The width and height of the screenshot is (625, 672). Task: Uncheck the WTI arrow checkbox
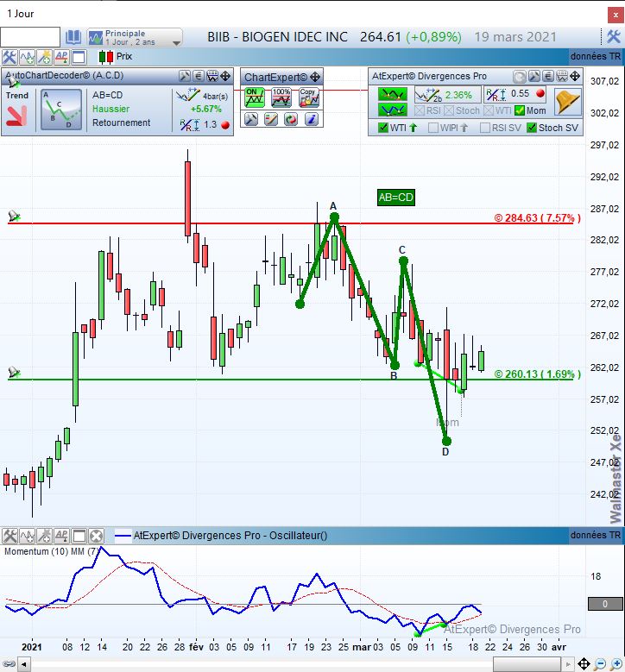click(383, 128)
